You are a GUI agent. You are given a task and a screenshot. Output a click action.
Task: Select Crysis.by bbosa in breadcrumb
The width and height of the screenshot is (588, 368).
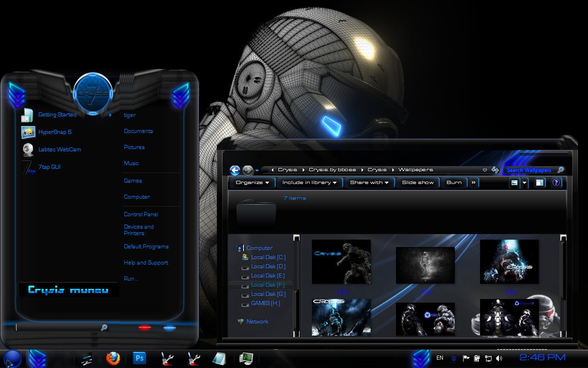click(x=332, y=169)
